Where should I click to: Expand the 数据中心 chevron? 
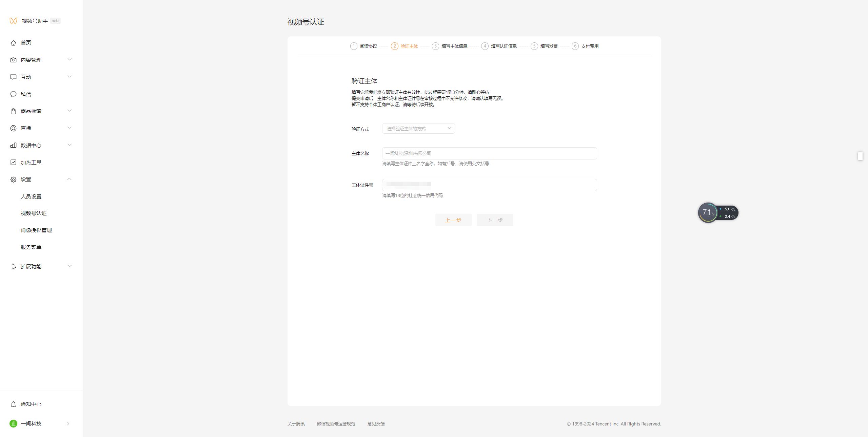[x=70, y=145]
